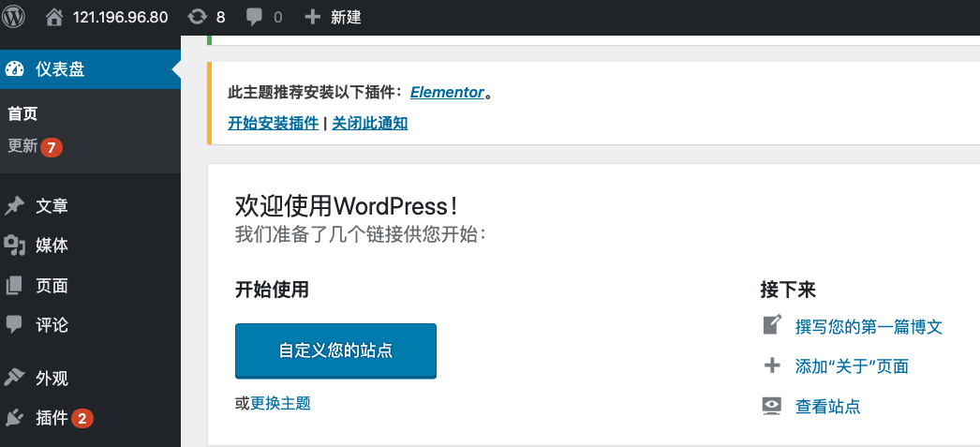Click the plug icon for 插件
This screenshot has width=980, height=447.
pyautogui.click(x=14, y=418)
